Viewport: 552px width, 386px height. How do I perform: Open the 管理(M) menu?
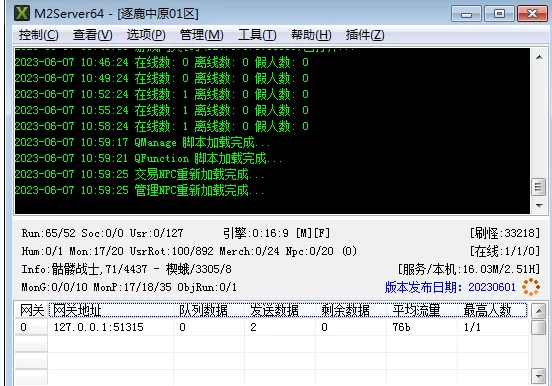pyautogui.click(x=201, y=35)
